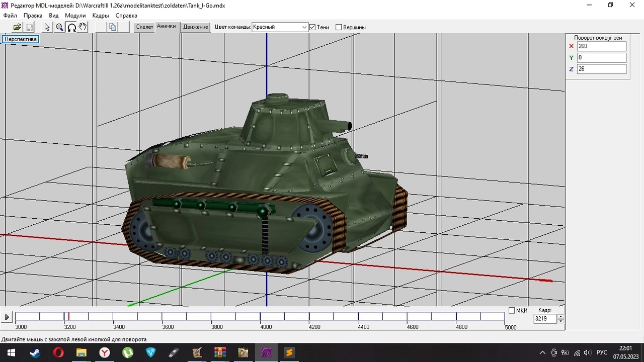This screenshot has height=362, width=644.
Task: Open the Вид menu
Action: 54,16
